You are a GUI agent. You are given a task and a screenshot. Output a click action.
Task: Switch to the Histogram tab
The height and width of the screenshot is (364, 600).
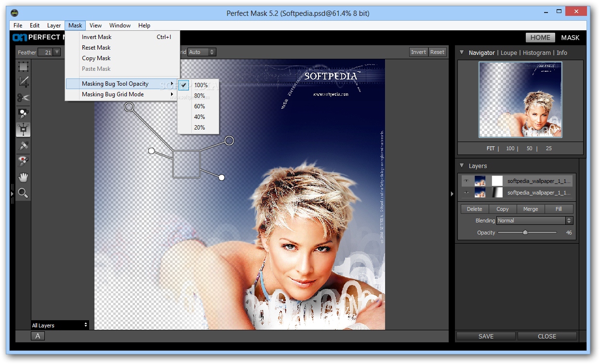(x=537, y=53)
